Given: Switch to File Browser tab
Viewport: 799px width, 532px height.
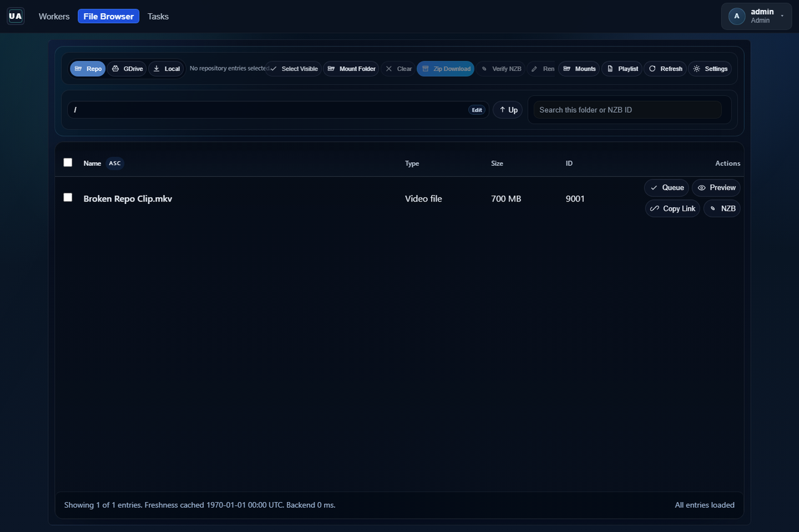Looking at the screenshot, I should (x=109, y=16).
